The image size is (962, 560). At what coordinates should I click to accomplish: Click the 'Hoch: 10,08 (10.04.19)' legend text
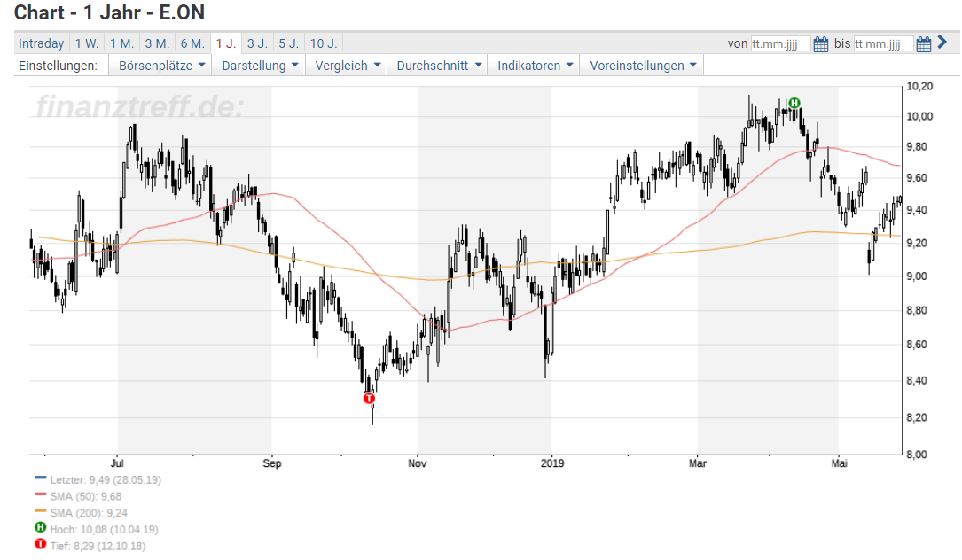[x=105, y=529]
